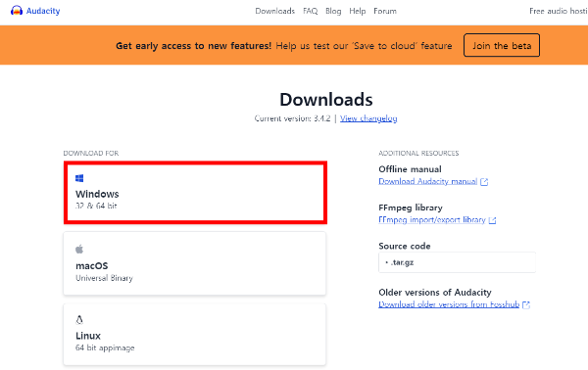Visit the Forum page

point(385,11)
